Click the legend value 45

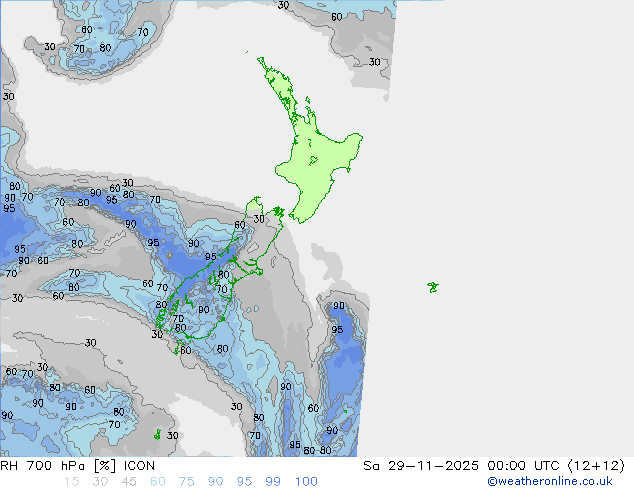[x=129, y=482]
